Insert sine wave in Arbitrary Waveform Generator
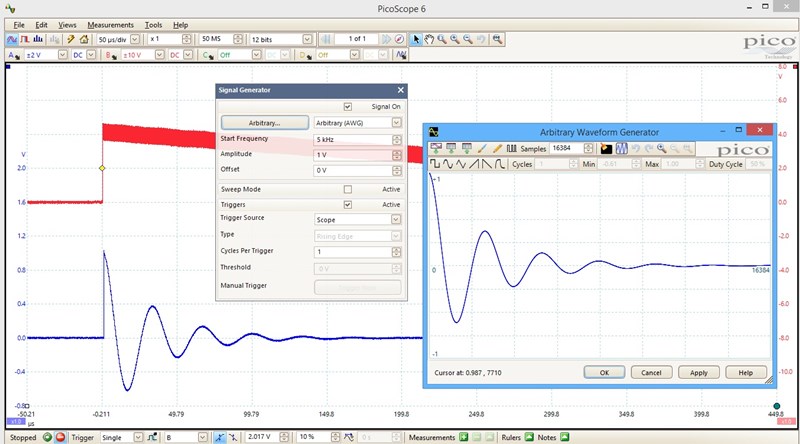 [x=447, y=164]
